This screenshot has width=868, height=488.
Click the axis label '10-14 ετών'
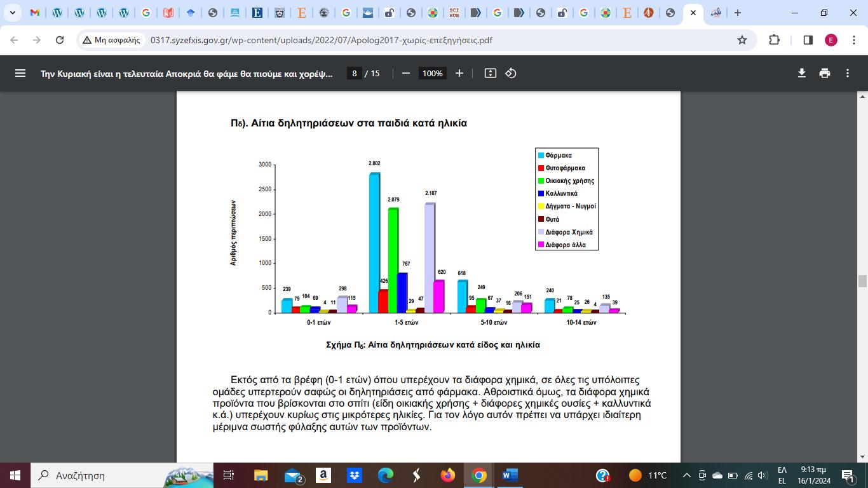click(581, 323)
